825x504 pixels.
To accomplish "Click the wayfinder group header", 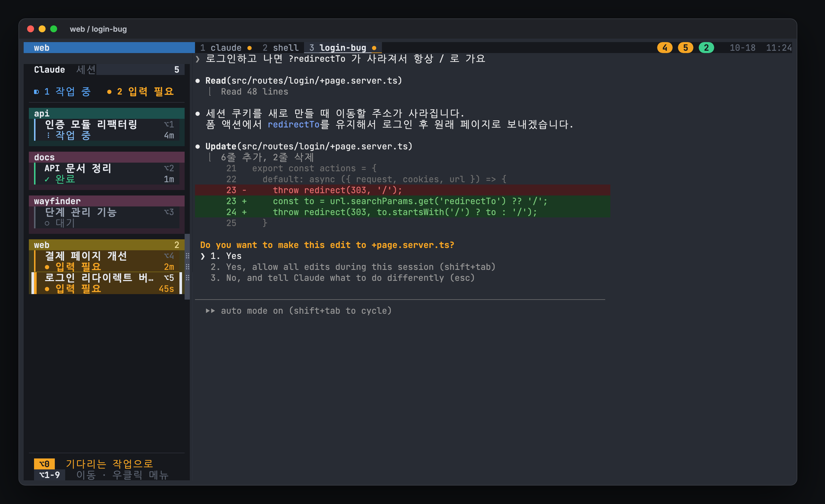I will click(106, 201).
